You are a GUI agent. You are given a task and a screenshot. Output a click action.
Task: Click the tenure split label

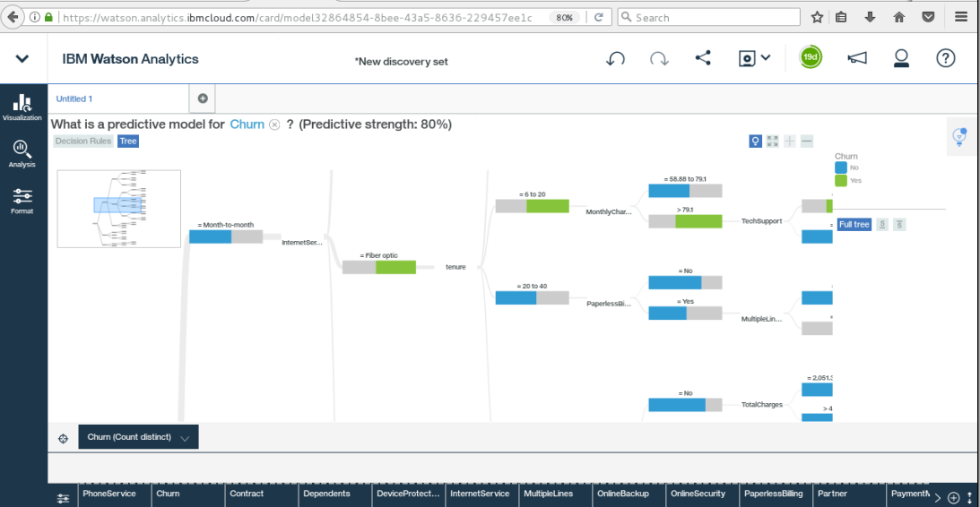455,267
